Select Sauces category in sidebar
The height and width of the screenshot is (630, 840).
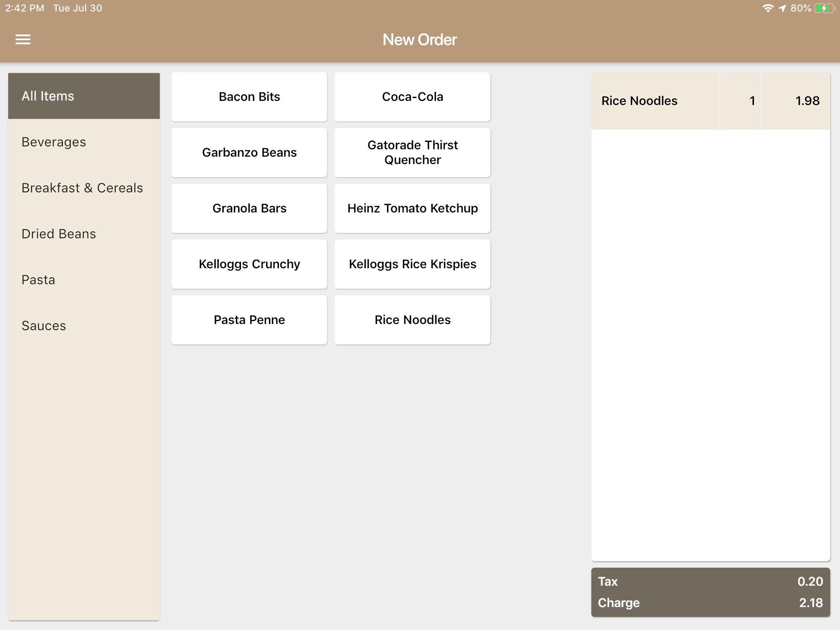44,325
